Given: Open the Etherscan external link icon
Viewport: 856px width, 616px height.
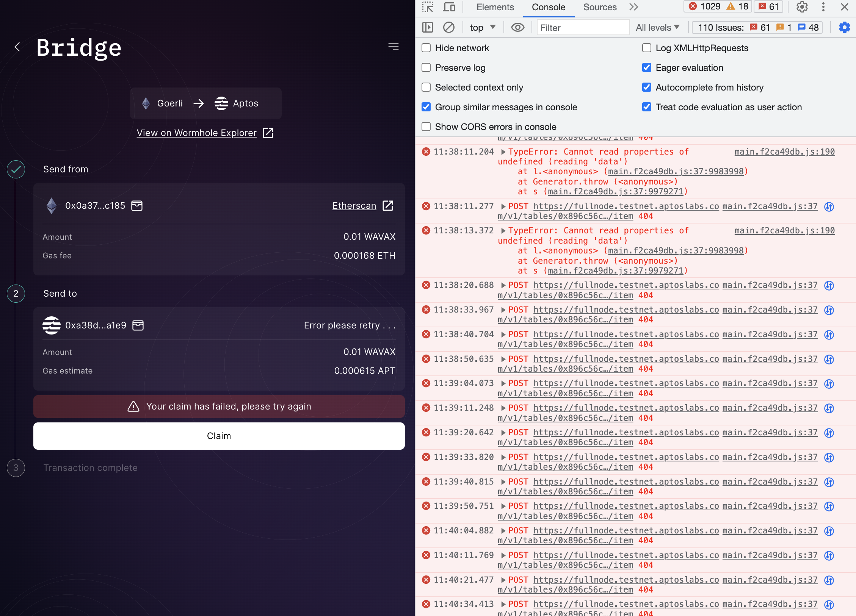Looking at the screenshot, I should pos(387,206).
